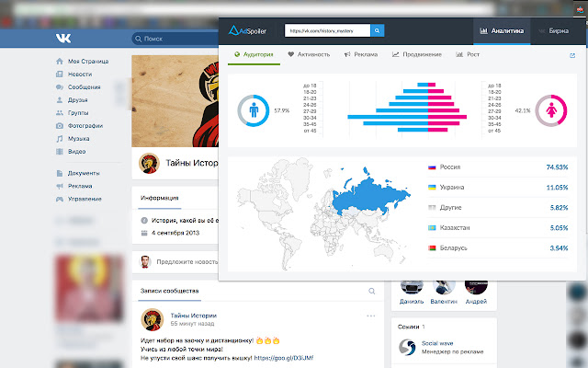Click the AdSpoiler URL input field
The width and height of the screenshot is (588, 368).
(x=326, y=30)
